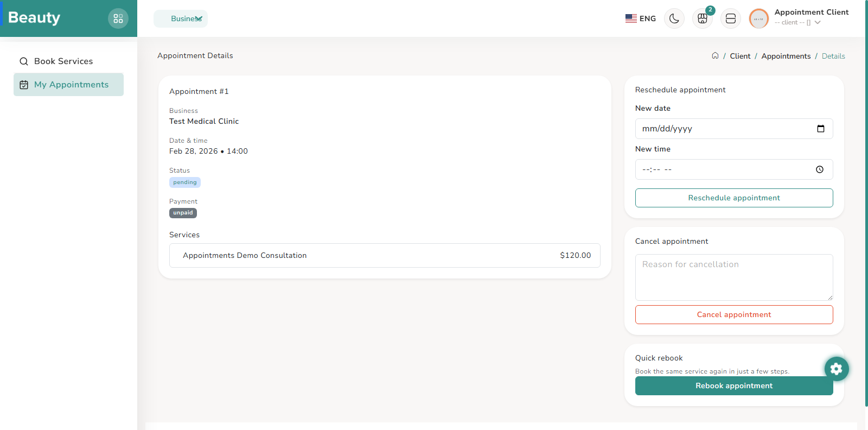Open the apps grid icon next to Beauty
Viewport: 868px width, 430px height.
118,18
